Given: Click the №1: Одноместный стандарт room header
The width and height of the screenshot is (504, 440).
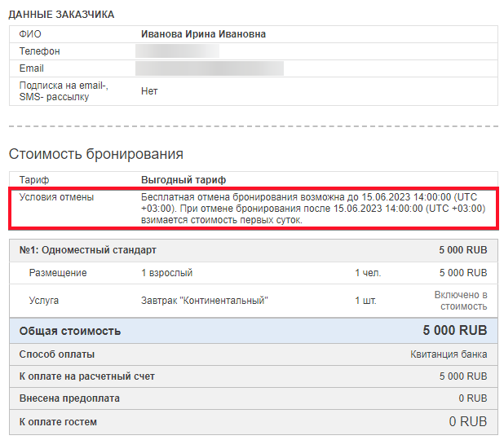Looking at the screenshot, I should 87,250.
